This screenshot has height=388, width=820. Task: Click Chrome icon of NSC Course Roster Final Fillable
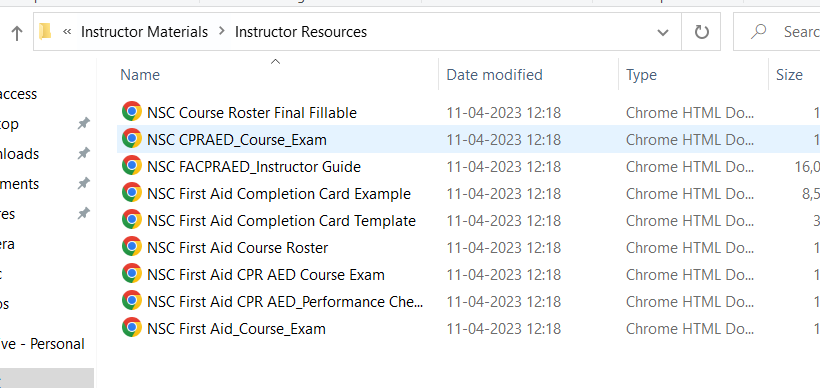click(132, 112)
